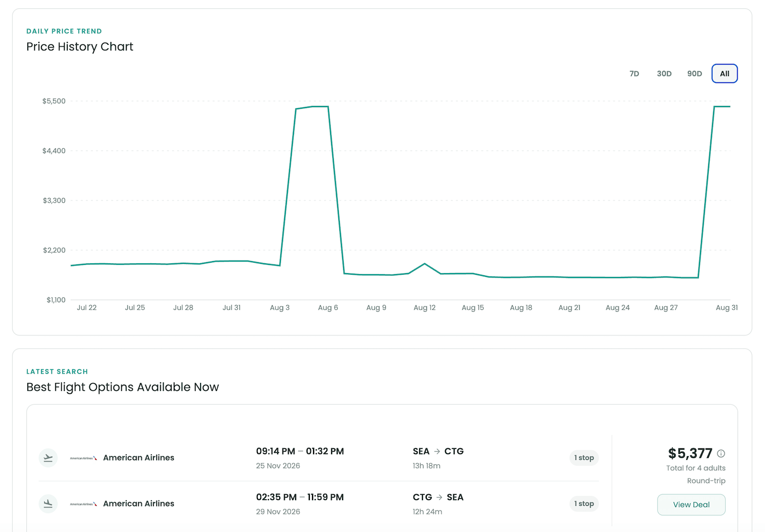Click the Aug 6 x-axis label
This screenshot has width=765, height=532.
click(x=328, y=308)
